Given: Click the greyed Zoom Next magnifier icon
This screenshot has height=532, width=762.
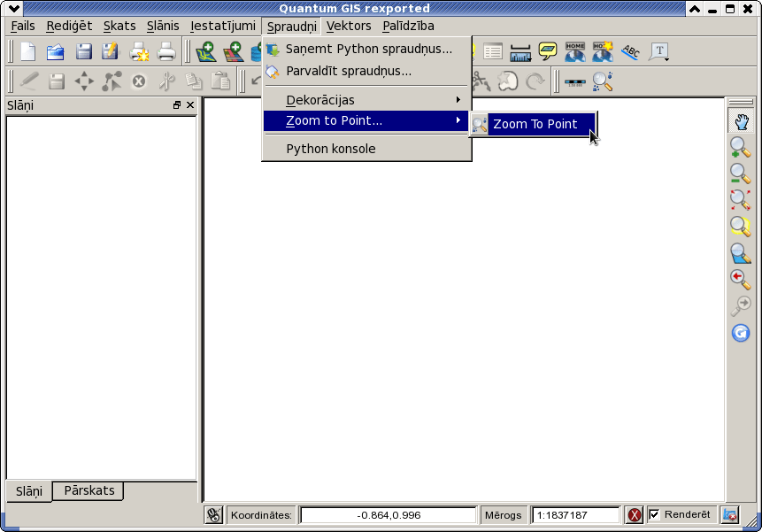Looking at the screenshot, I should pyautogui.click(x=741, y=306).
